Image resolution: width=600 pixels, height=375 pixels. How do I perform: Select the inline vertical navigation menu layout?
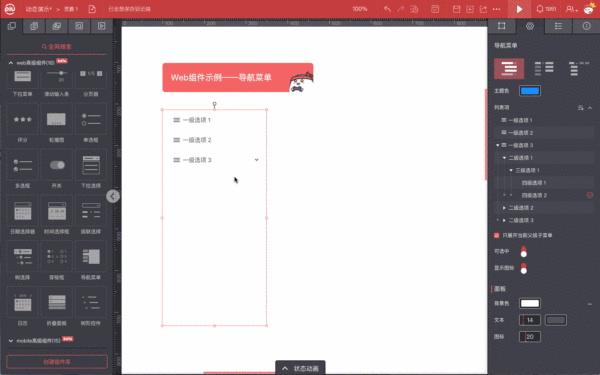coord(509,68)
